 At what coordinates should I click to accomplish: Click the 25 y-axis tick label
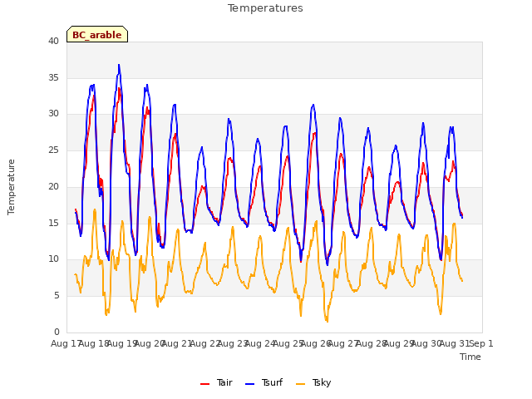click(x=53, y=150)
